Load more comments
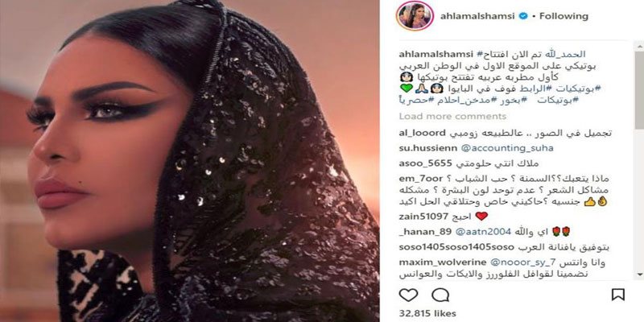Viewport: 644px width, 322px height. click(x=452, y=116)
